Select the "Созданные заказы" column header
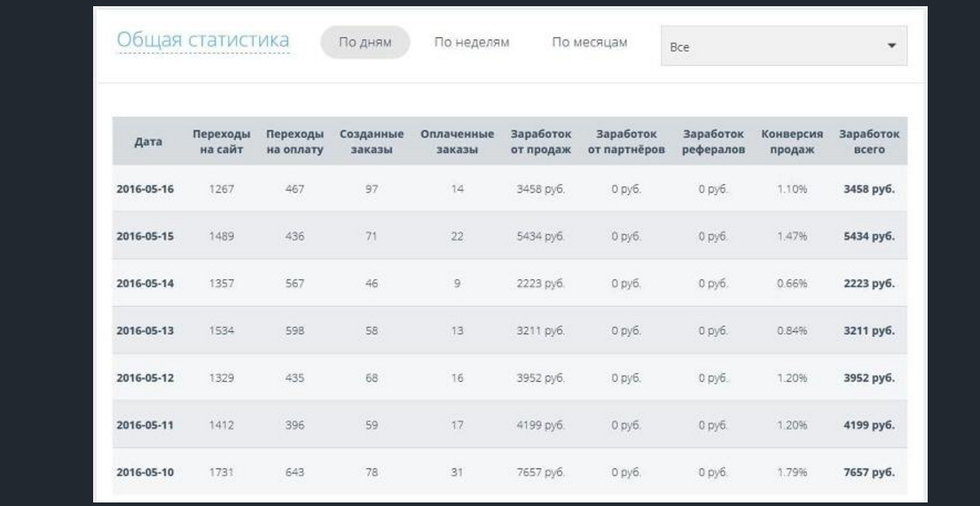Image resolution: width=980 pixels, height=506 pixels. (x=372, y=142)
